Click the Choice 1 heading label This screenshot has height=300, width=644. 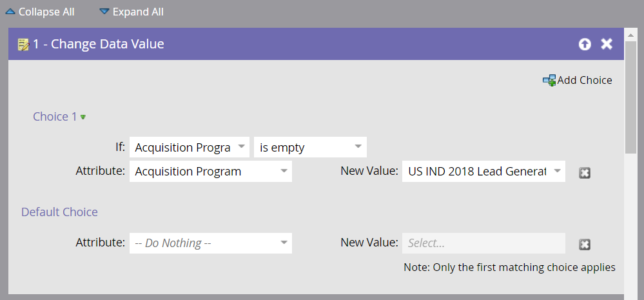click(x=55, y=117)
